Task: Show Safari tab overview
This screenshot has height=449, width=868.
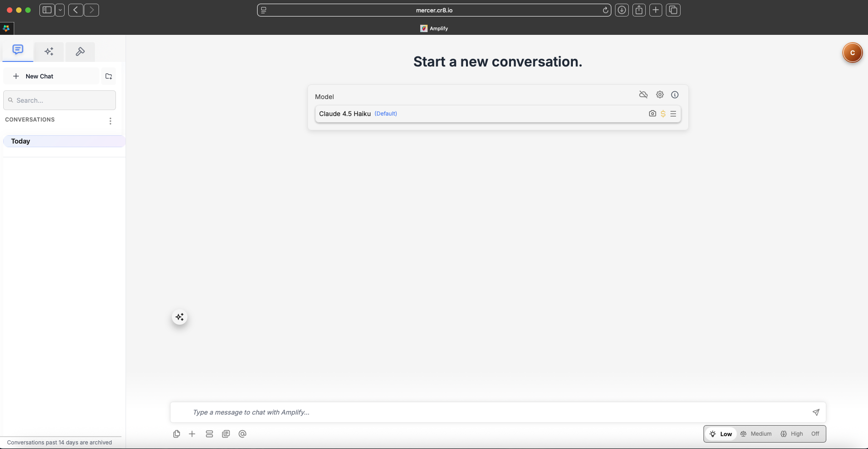Action: [673, 10]
